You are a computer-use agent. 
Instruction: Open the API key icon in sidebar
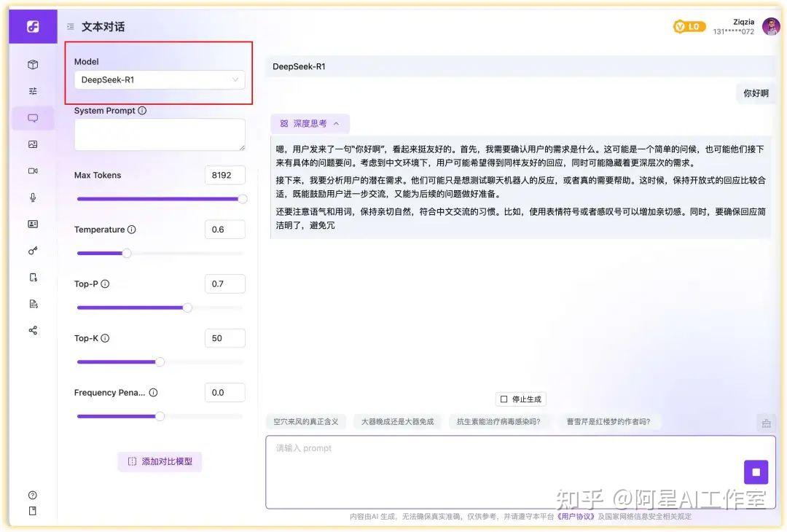33,250
